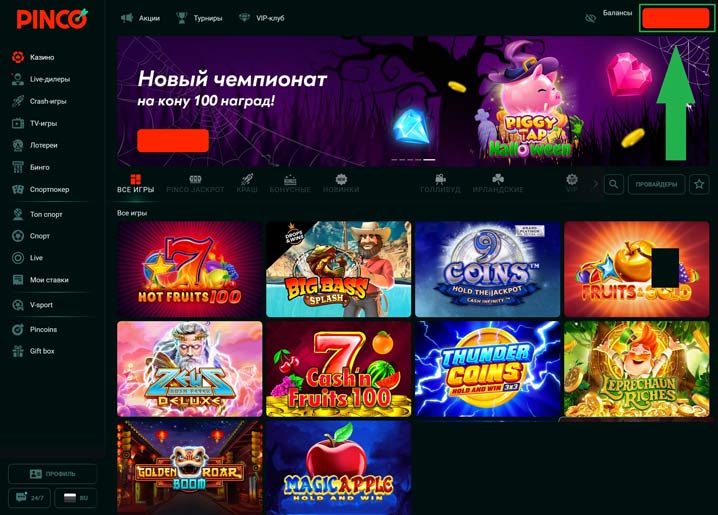Open favorites with the star icon
Image resolution: width=718 pixels, height=515 pixels.
click(699, 184)
